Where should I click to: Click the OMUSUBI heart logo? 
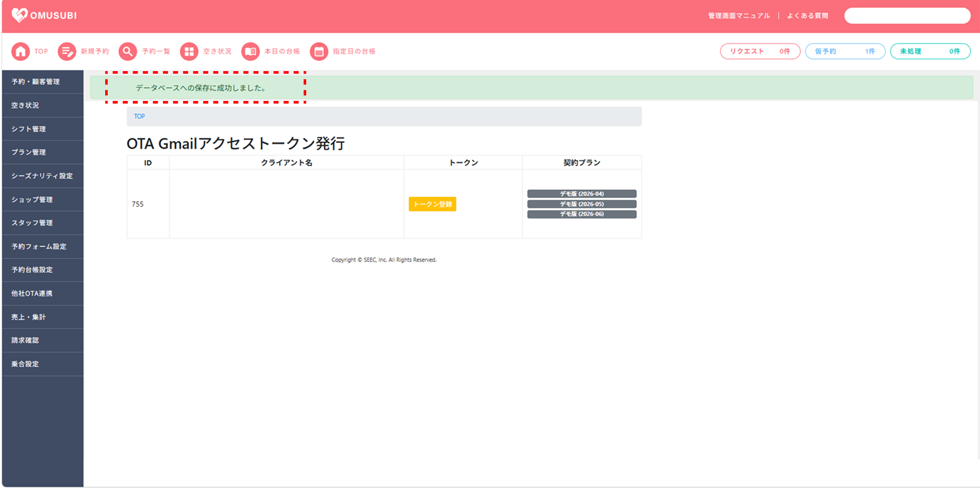click(x=20, y=15)
